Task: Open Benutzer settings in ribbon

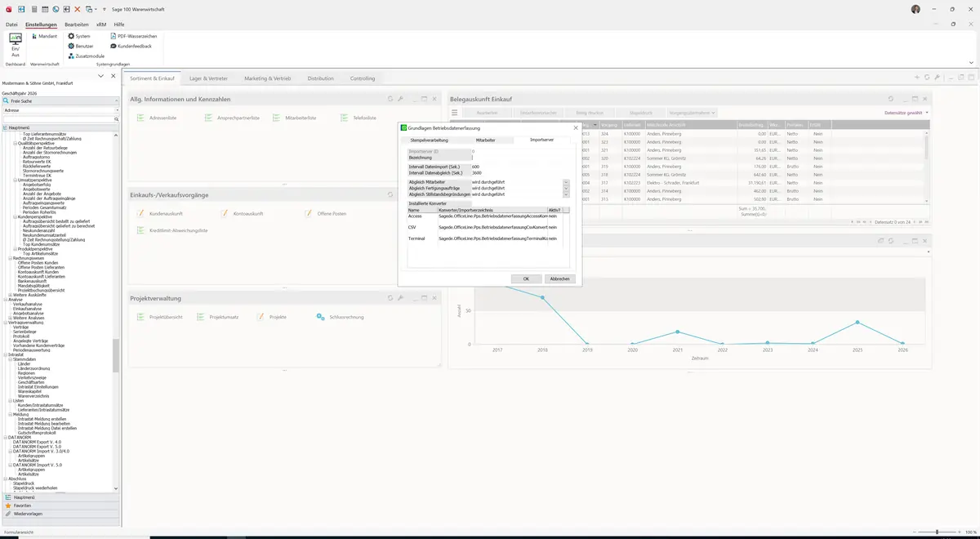Action: click(80, 46)
